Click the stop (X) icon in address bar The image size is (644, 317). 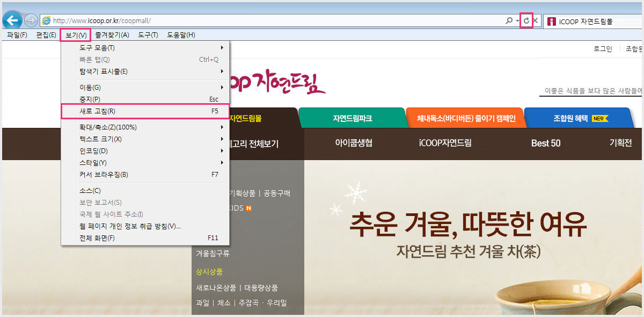[x=536, y=20]
